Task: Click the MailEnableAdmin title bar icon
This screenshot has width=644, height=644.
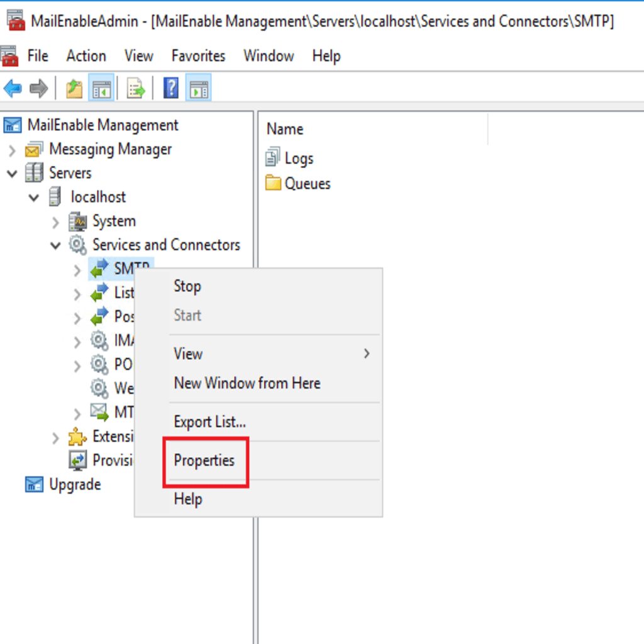Action: tap(16, 21)
